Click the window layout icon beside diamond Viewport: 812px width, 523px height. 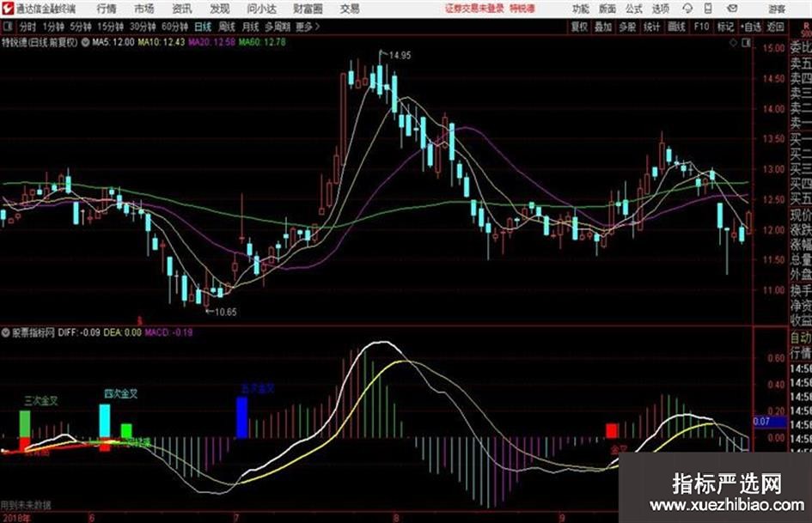pyautogui.click(x=746, y=44)
